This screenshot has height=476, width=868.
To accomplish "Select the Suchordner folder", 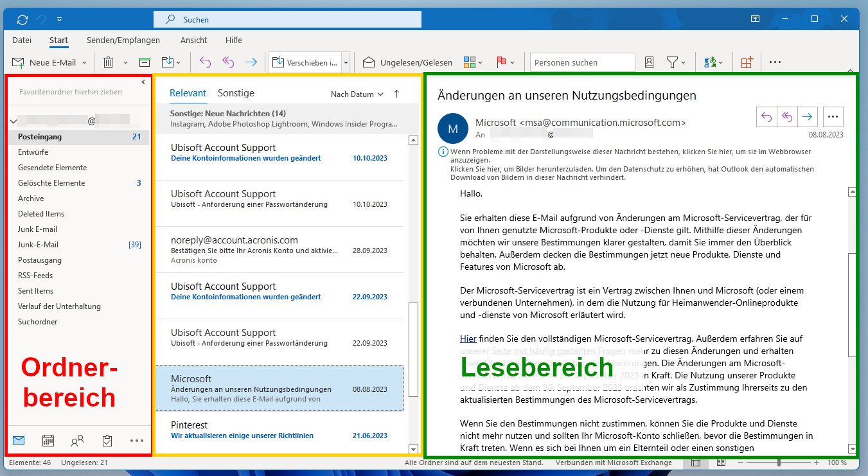I will [78, 322].
